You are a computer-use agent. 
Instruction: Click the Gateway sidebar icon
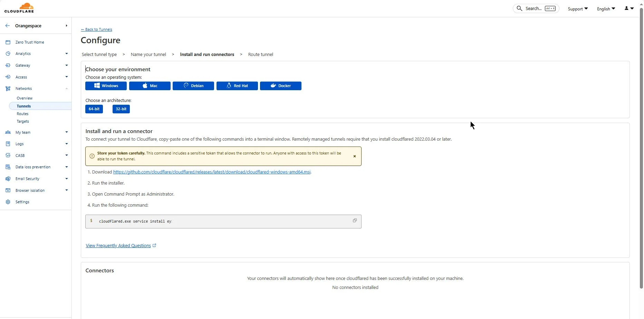point(8,65)
